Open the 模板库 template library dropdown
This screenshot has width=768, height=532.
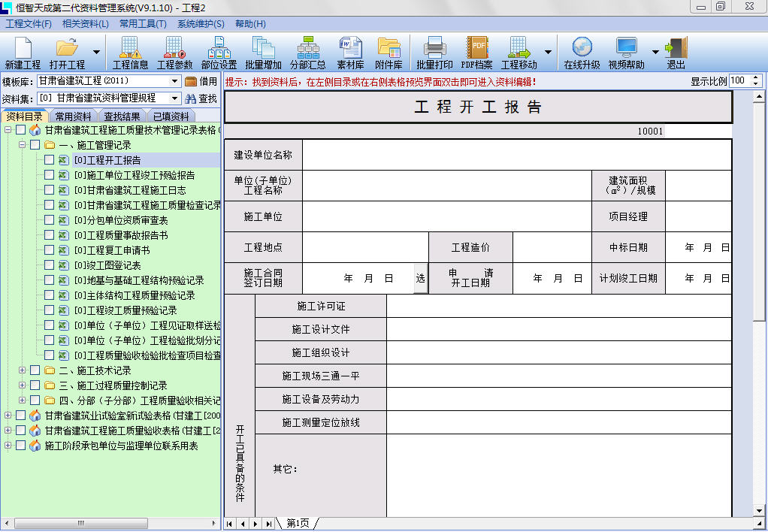pyautogui.click(x=175, y=81)
